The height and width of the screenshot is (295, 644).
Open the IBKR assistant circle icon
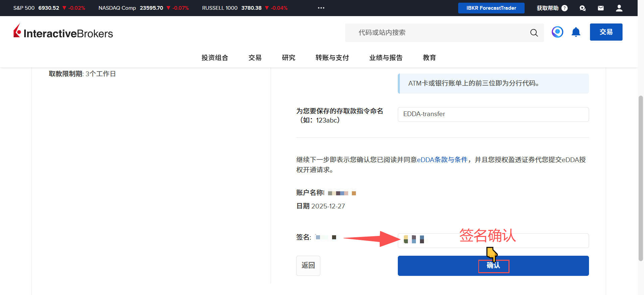pyautogui.click(x=557, y=32)
